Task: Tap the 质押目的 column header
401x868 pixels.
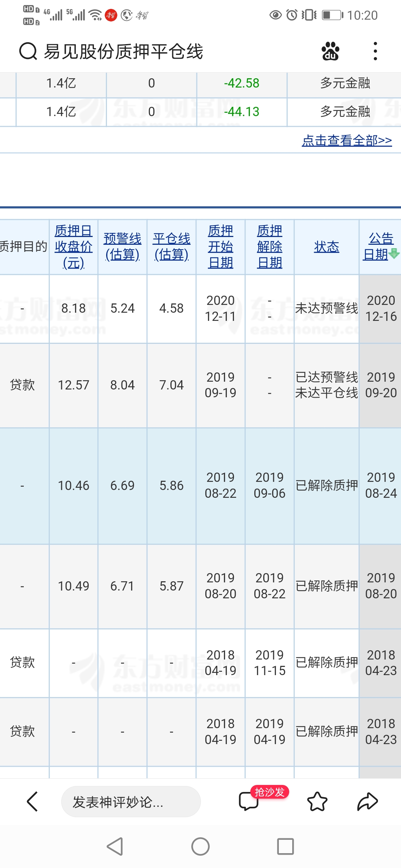Action: (x=24, y=247)
